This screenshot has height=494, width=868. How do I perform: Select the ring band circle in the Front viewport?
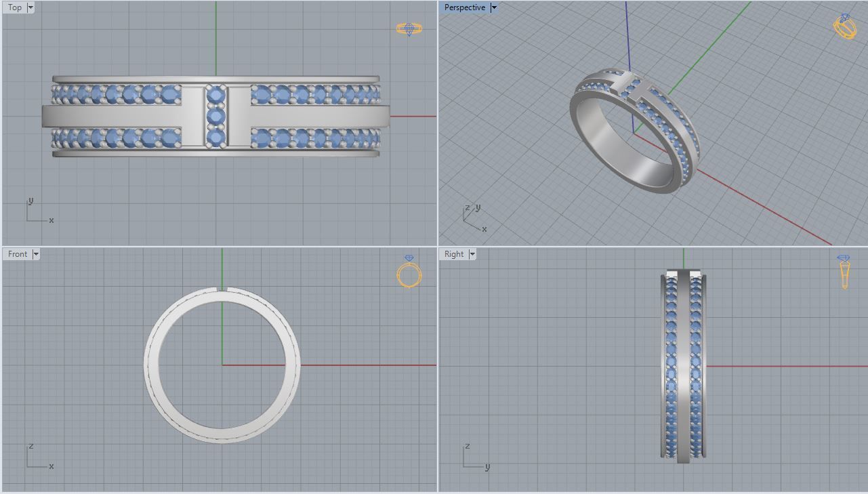[222, 365]
